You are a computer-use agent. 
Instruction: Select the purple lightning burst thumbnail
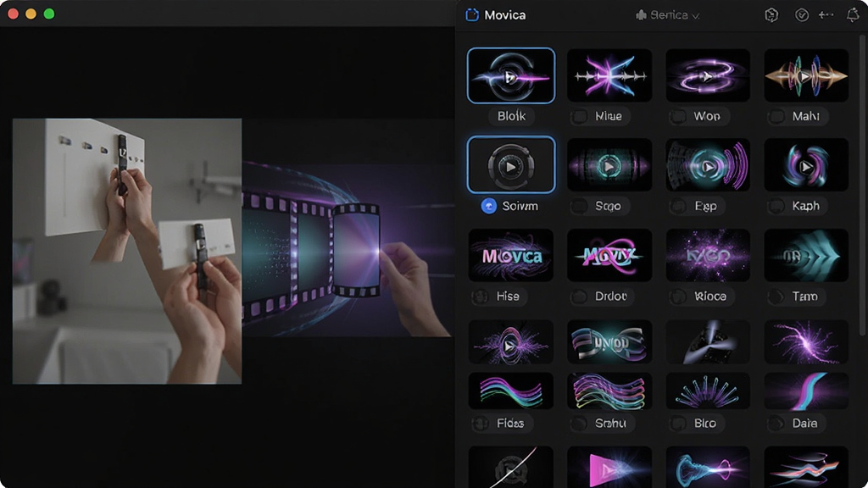tap(805, 342)
